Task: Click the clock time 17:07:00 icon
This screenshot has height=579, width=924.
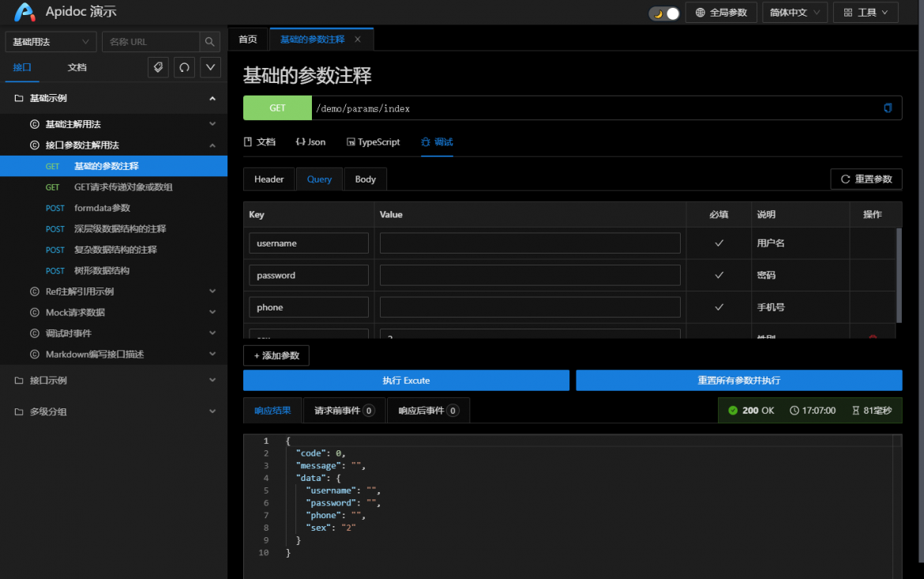Action: (794, 411)
